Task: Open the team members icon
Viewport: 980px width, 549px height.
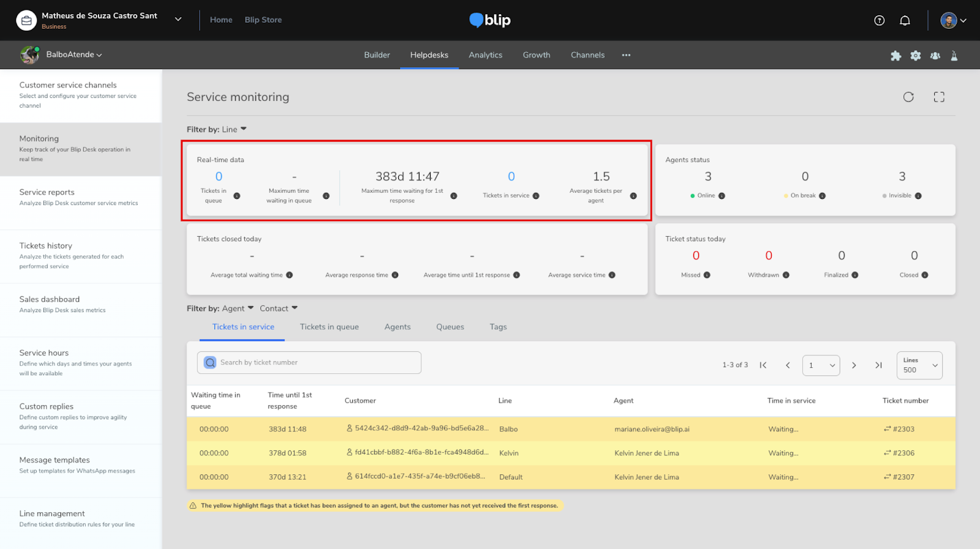Action: tap(935, 56)
